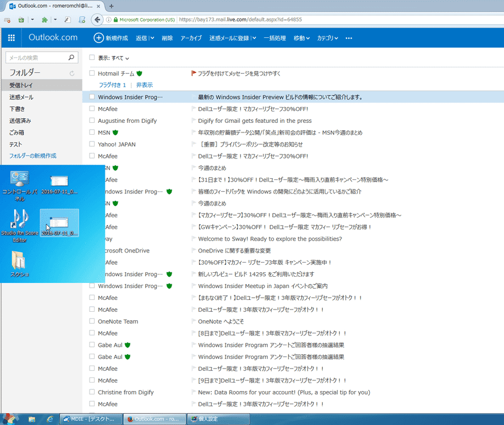Viewport: 504px width, 425px height.
Task: Open the Outlook app launcher grid
Action: pyautogui.click(x=11, y=38)
